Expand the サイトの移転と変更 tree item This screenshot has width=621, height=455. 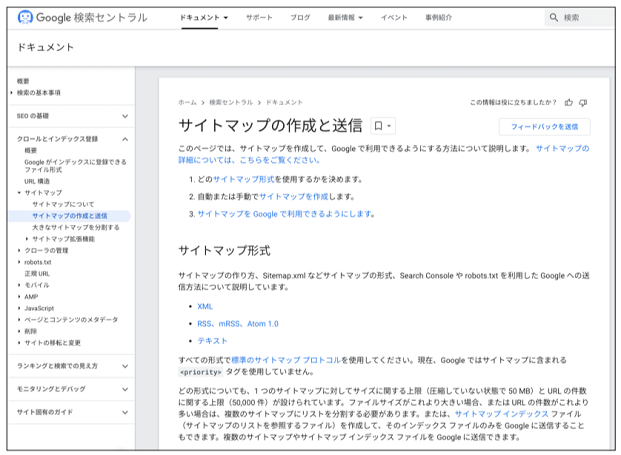tap(19, 343)
